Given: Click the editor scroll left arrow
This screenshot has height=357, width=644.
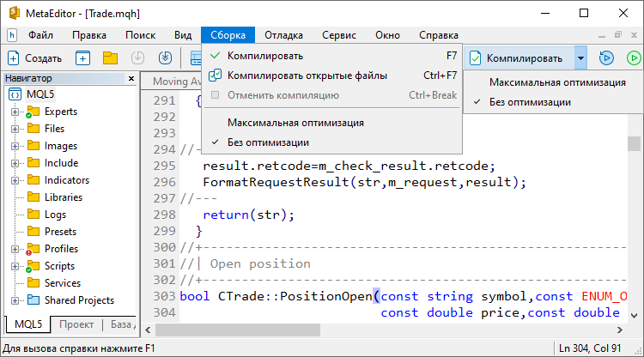Looking at the screenshot, I should [148, 330].
